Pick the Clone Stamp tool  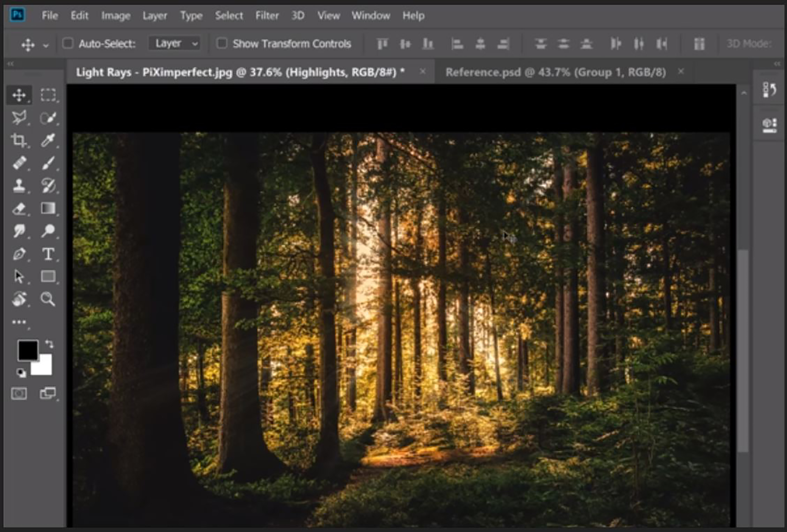(x=19, y=185)
